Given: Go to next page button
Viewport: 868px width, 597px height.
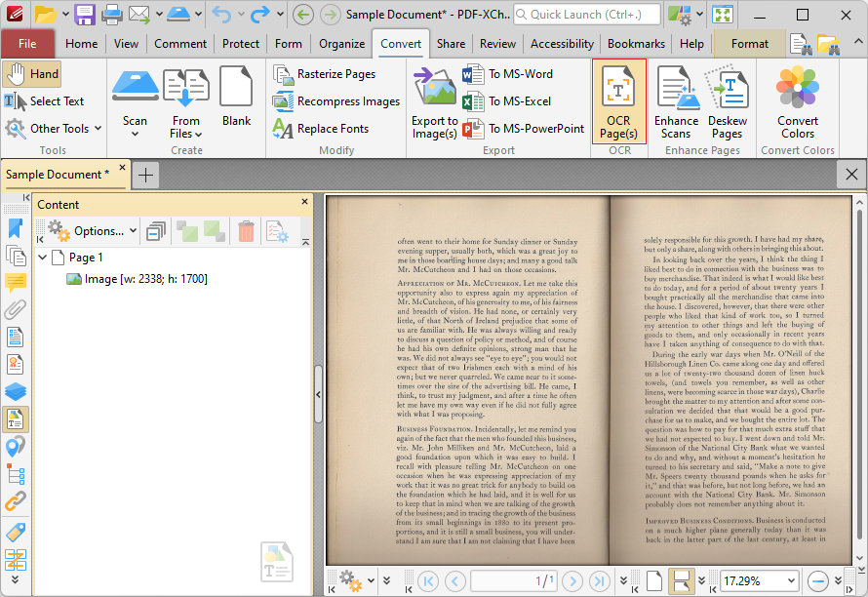Looking at the screenshot, I should point(572,581).
